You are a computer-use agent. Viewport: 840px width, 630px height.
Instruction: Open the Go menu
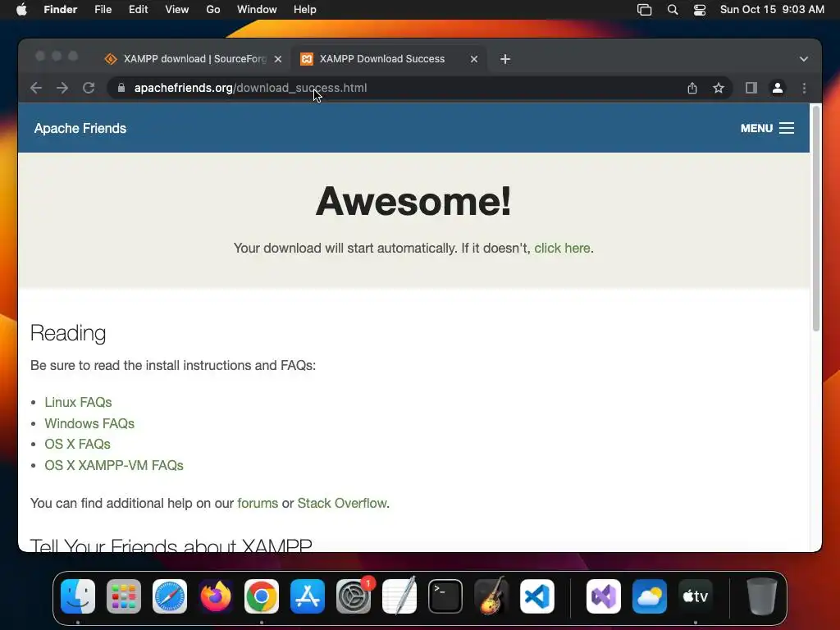[213, 10]
